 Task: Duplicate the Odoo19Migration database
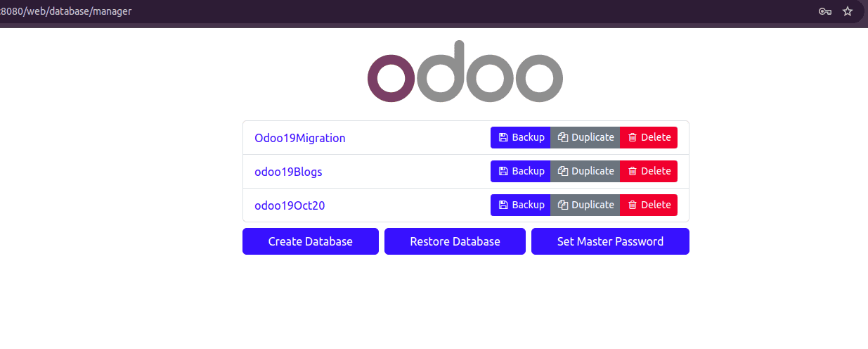point(585,137)
